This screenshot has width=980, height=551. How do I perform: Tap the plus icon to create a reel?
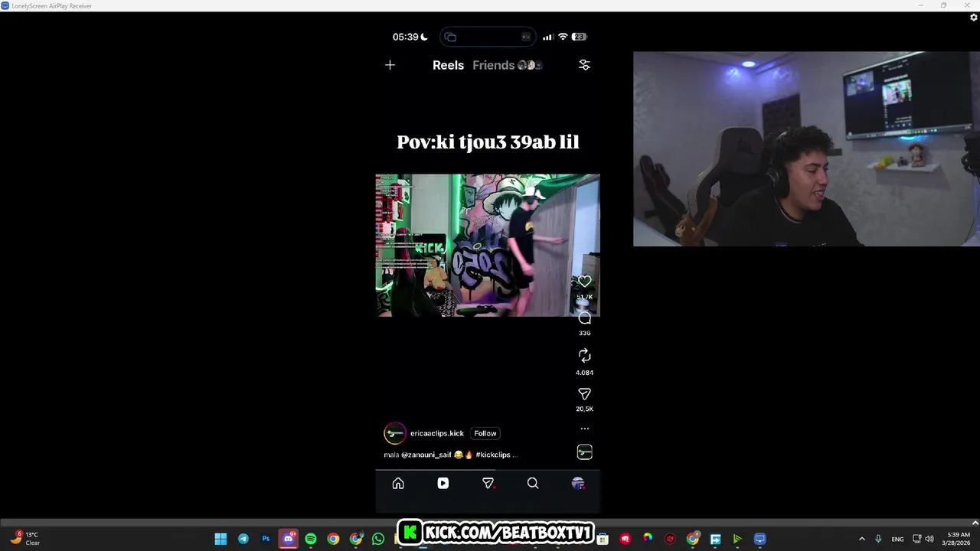tap(390, 65)
